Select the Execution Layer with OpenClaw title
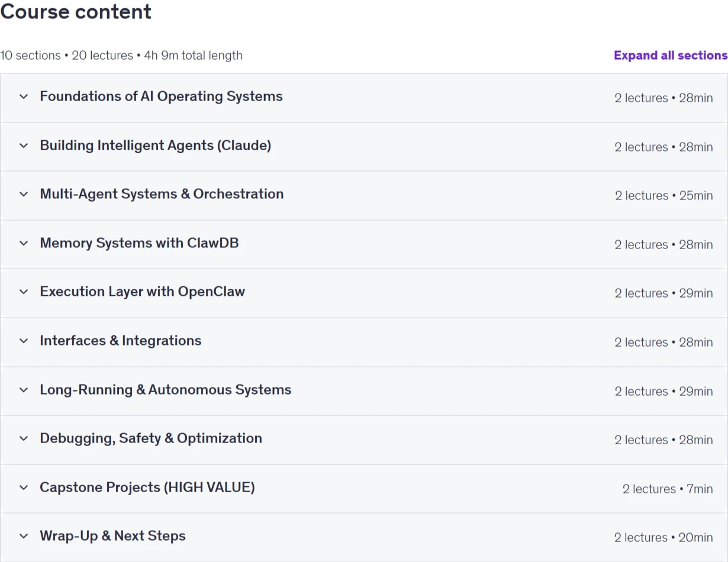The image size is (728, 562). [x=142, y=292]
